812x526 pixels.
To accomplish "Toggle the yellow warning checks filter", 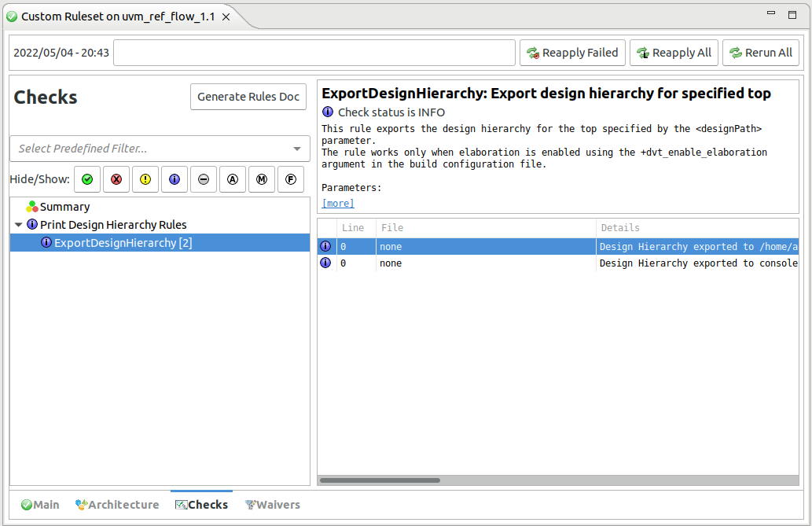I will (x=145, y=179).
